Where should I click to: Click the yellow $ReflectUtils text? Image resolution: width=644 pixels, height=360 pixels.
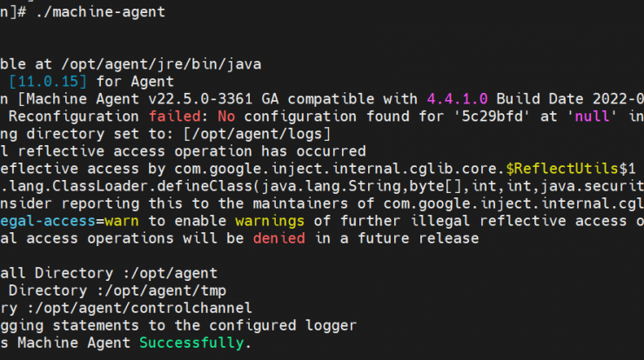pyautogui.click(x=562, y=169)
